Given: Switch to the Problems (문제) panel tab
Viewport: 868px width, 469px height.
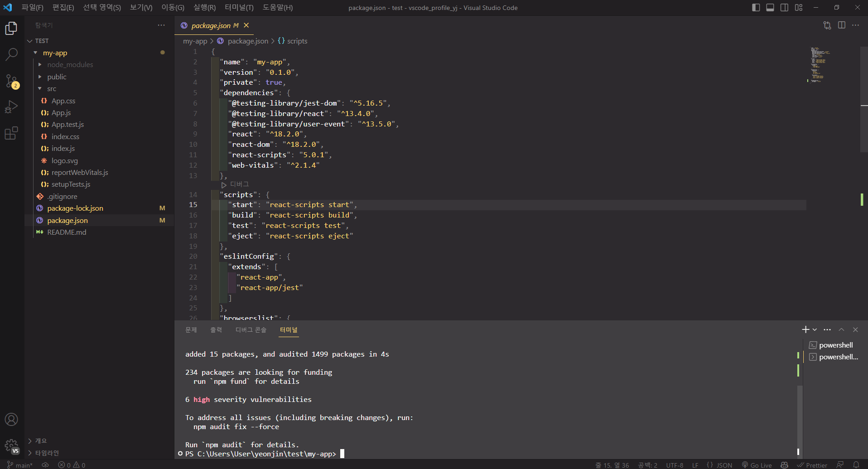Looking at the screenshot, I should coord(191,330).
